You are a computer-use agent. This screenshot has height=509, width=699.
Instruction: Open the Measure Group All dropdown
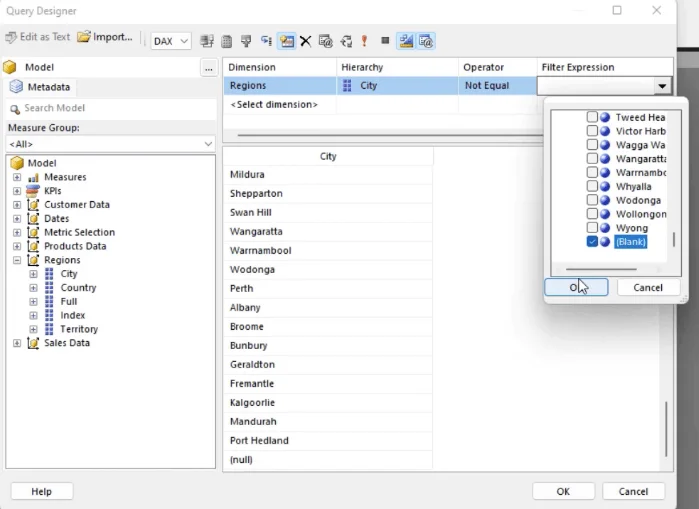(110, 144)
